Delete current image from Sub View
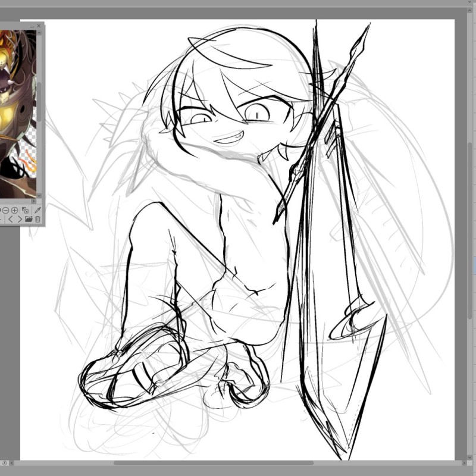Viewport: 476px width, 476px height. tap(37, 219)
